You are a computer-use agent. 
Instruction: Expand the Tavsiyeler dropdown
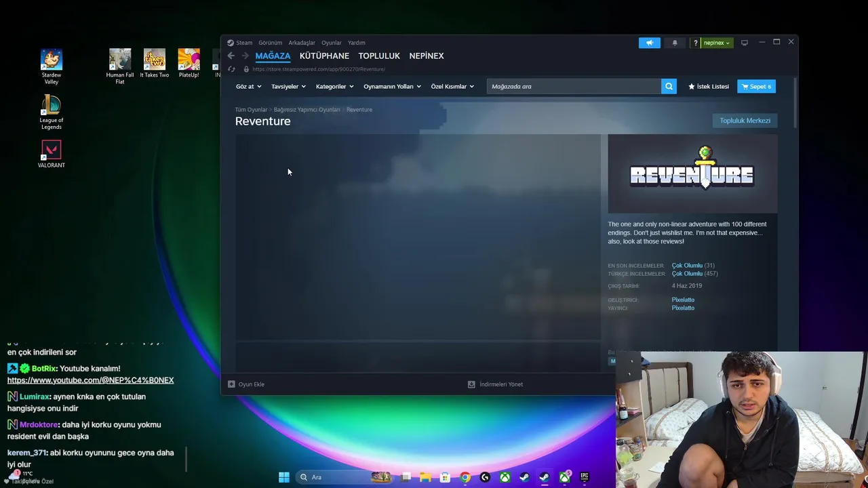(x=288, y=86)
